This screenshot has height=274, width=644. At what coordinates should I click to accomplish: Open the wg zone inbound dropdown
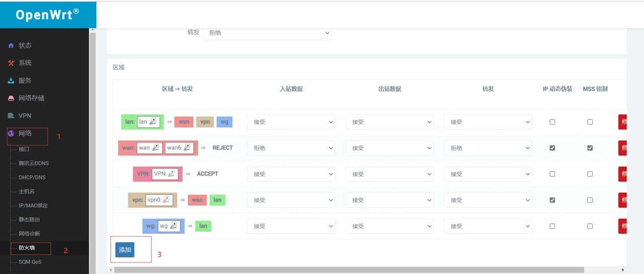pos(291,226)
